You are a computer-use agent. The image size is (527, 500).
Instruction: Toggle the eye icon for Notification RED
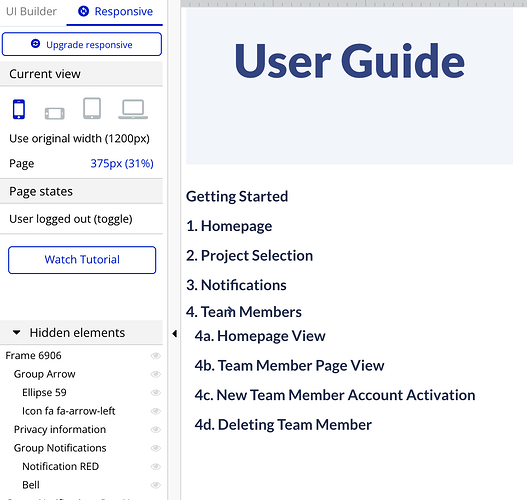click(156, 466)
